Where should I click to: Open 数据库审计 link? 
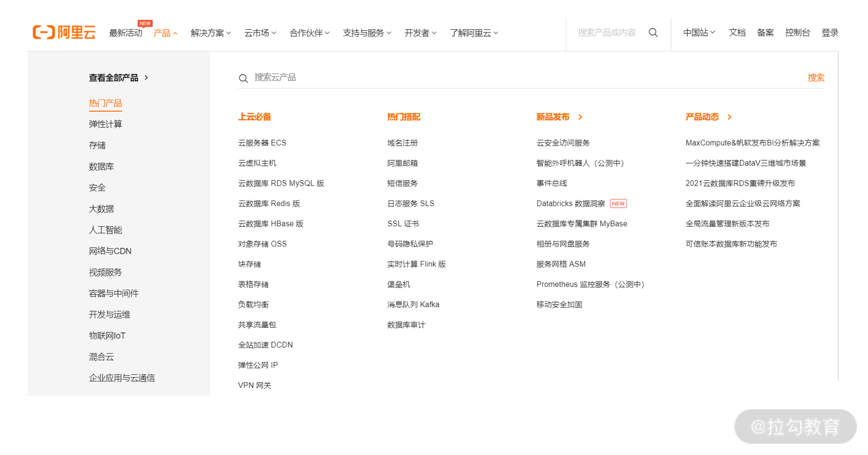coord(406,325)
